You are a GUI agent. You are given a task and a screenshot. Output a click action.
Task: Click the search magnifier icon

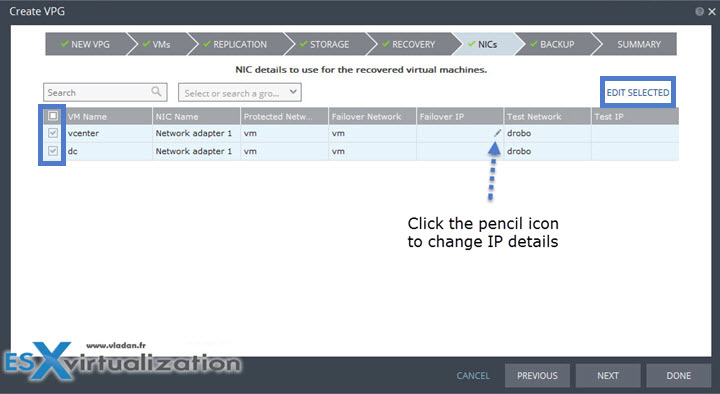[x=156, y=92]
